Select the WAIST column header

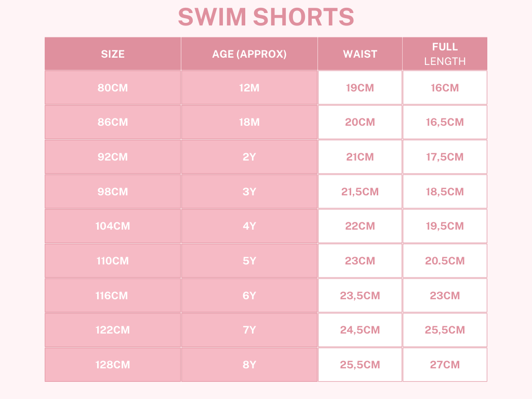click(x=360, y=54)
